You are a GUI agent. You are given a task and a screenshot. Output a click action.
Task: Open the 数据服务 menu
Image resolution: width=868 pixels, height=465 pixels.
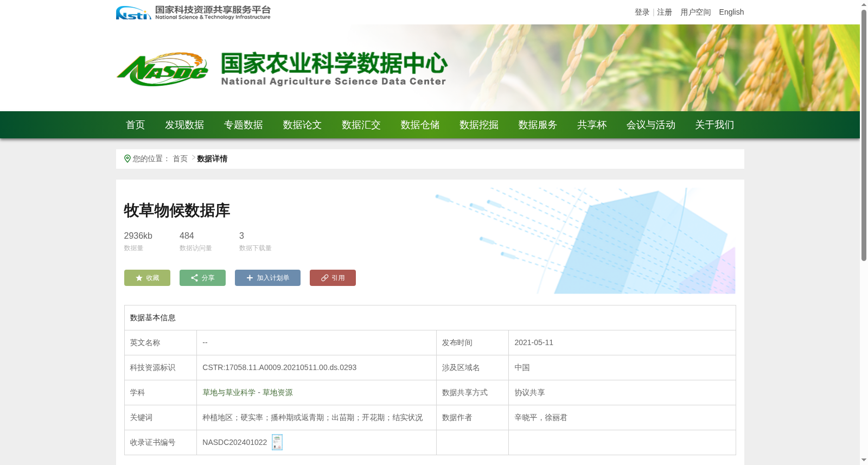[538, 125]
